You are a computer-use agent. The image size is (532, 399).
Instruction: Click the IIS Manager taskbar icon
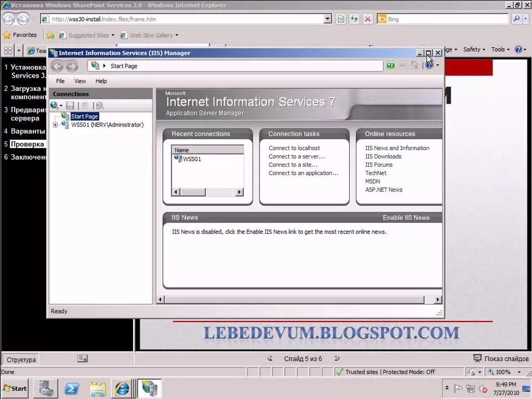pos(149,388)
